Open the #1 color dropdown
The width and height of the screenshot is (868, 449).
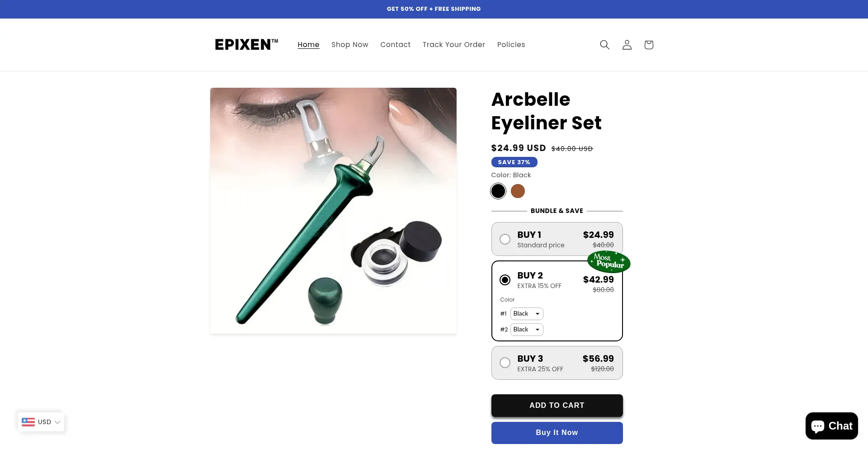pos(527,314)
